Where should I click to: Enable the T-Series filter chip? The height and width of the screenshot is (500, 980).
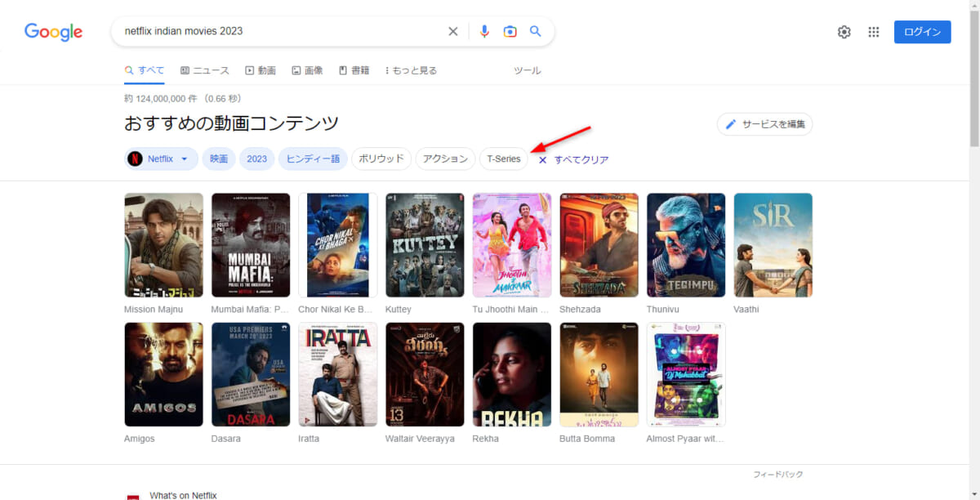(503, 158)
